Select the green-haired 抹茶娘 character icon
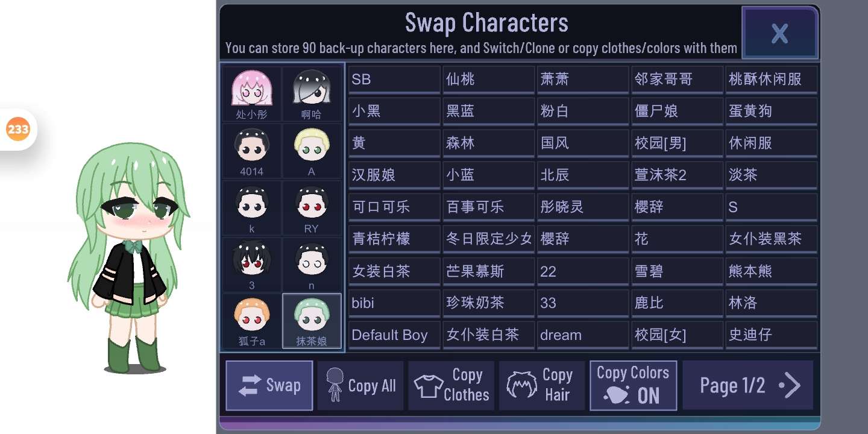 click(312, 321)
